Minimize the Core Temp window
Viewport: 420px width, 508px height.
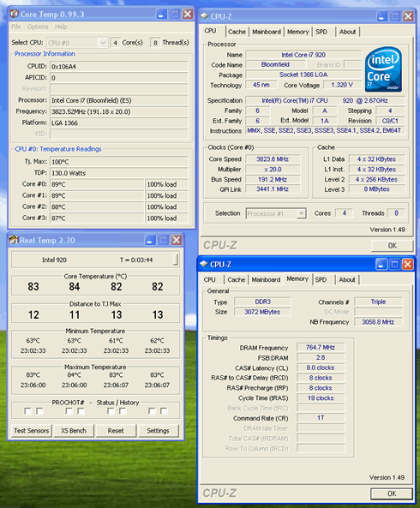[161, 14]
